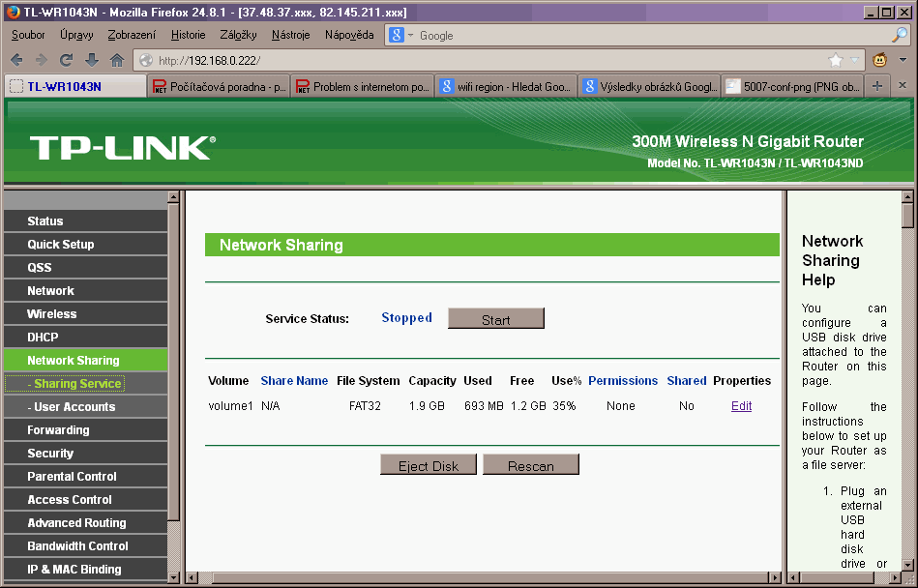Switch to the Problem s internetom tab

pyautogui.click(x=363, y=87)
